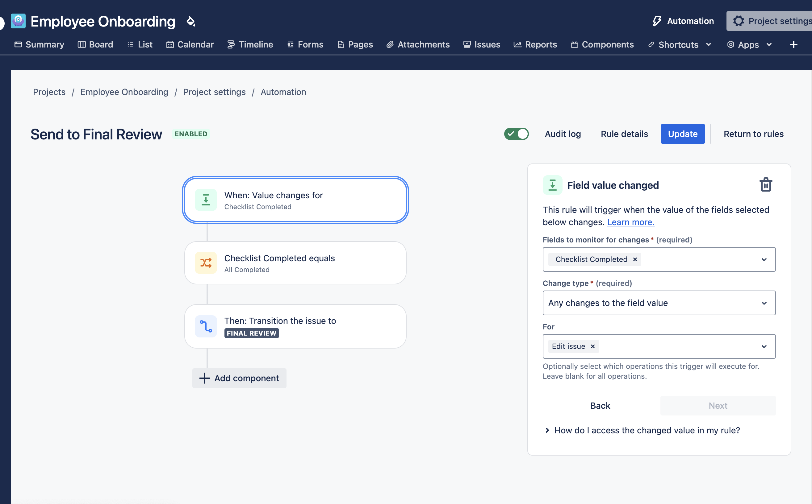Expand How do I access changed value

647,430
